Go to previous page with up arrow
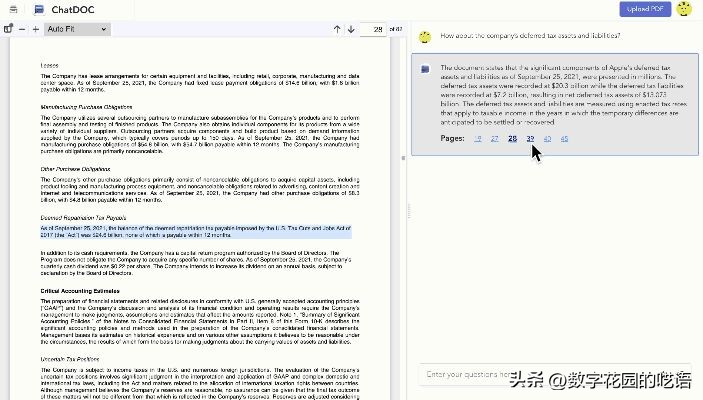Image resolution: width=703 pixels, height=400 pixels. (x=337, y=29)
